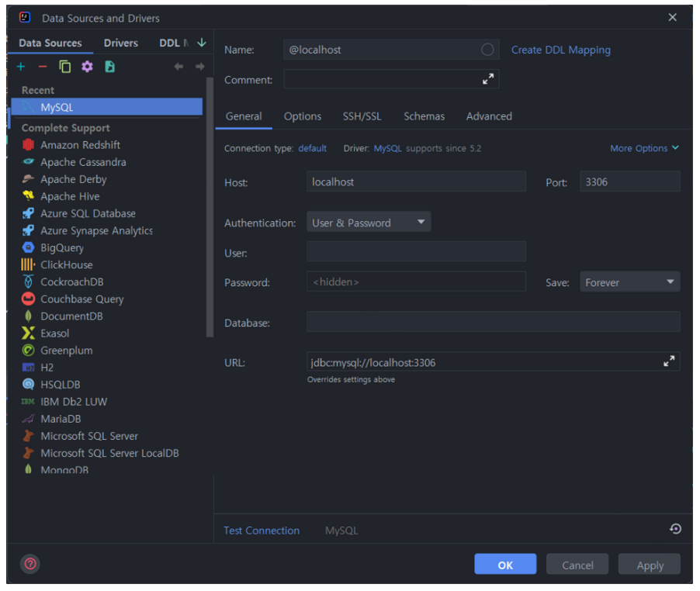
Task: Focus the Host input field
Action: coord(416,181)
